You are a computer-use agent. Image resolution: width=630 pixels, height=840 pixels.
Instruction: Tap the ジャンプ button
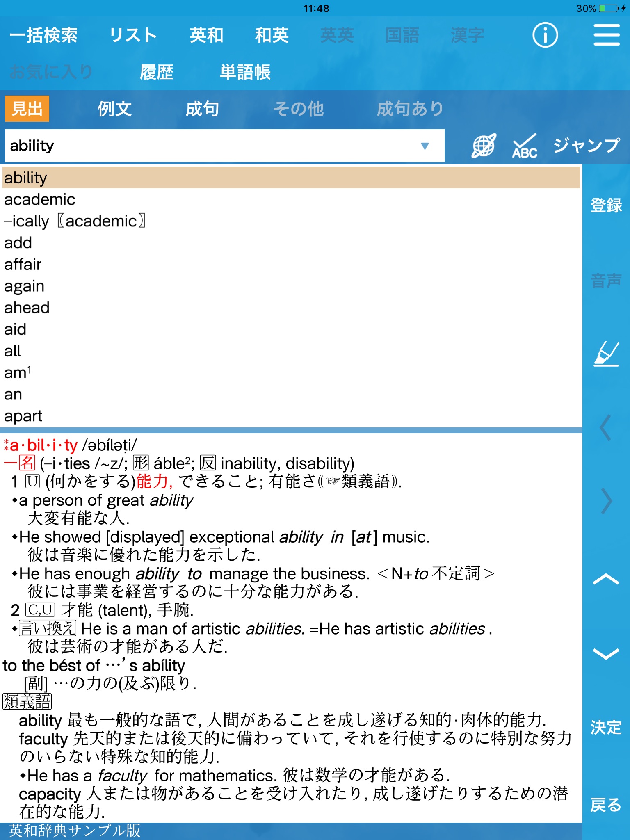(587, 146)
